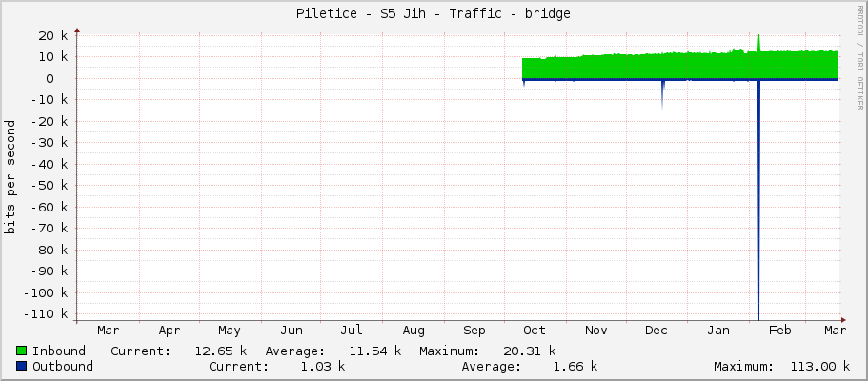Click Outbound current value '1.03 k'
The width and height of the screenshot is (868, 381).
(x=323, y=367)
